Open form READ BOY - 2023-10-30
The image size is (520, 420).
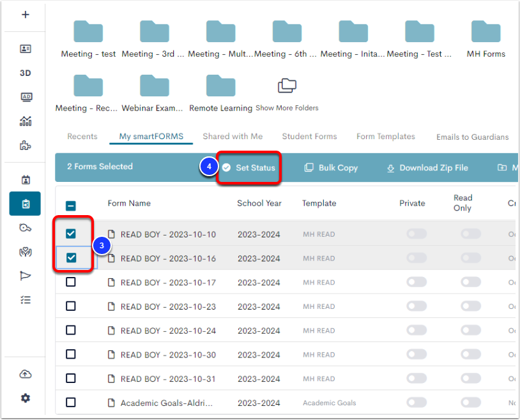(x=168, y=355)
